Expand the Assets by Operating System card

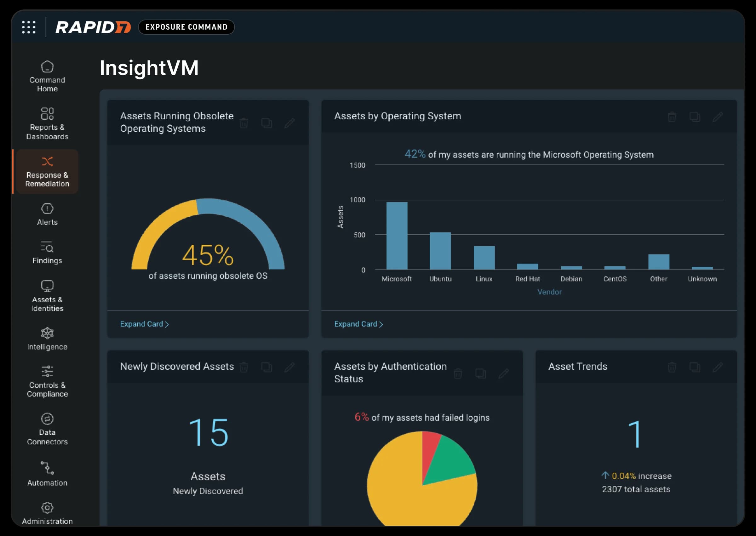(358, 324)
